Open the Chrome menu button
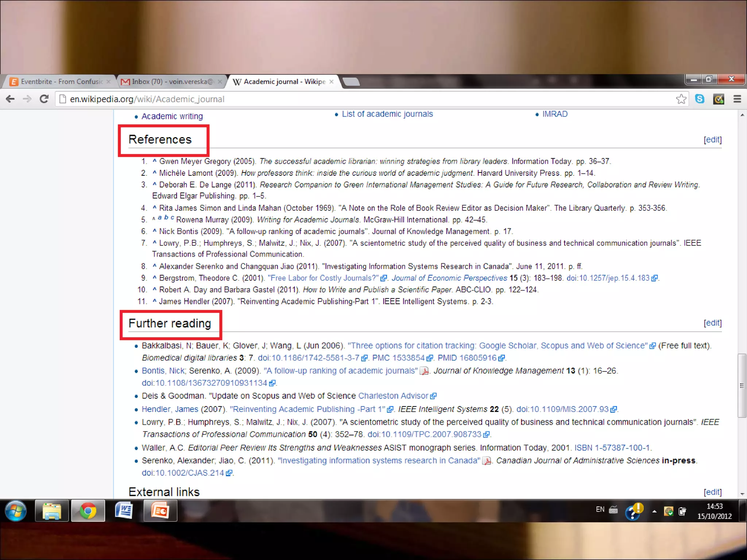This screenshot has height=560, width=747. (737, 99)
